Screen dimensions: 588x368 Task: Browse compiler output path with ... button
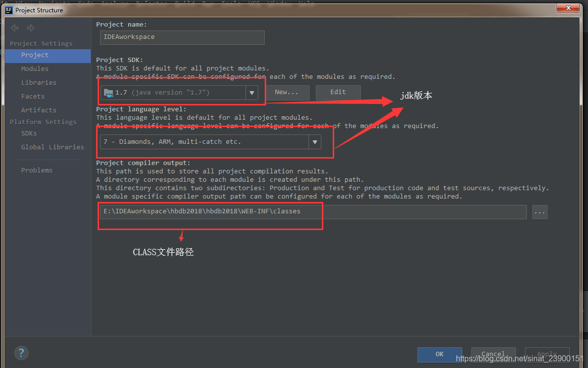click(540, 212)
